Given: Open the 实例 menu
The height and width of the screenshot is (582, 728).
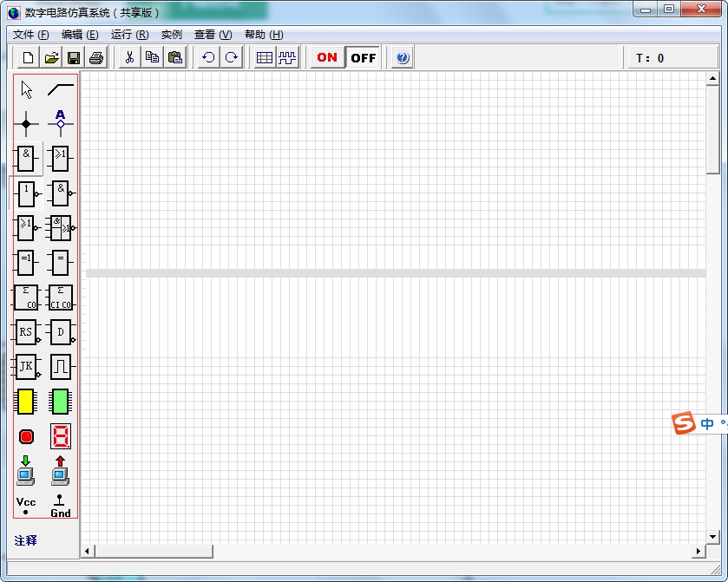Looking at the screenshot, I should pos(171,35).
